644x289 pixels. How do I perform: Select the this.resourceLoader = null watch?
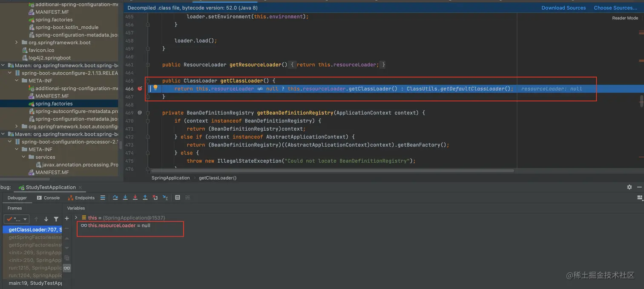pos(115,226)
